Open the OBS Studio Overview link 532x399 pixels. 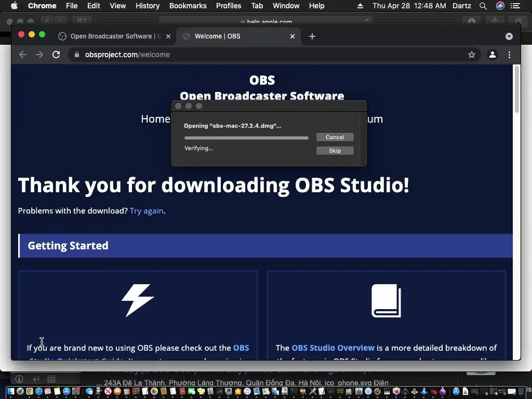(333, 348)
